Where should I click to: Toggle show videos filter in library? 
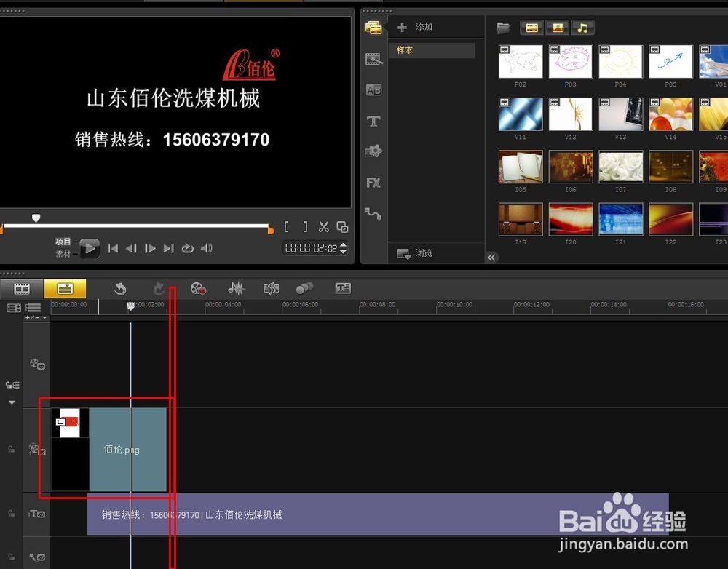(x=532, y=28)
